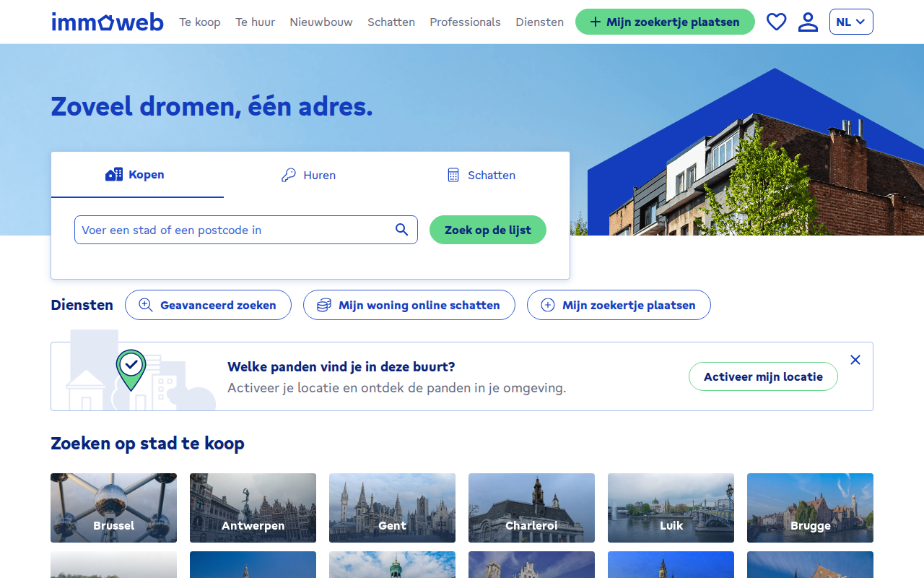The height and width of the screenshot is (578, 924).
Task: Open Geavanceerd zoeken
Action: (x=208, y=305)
